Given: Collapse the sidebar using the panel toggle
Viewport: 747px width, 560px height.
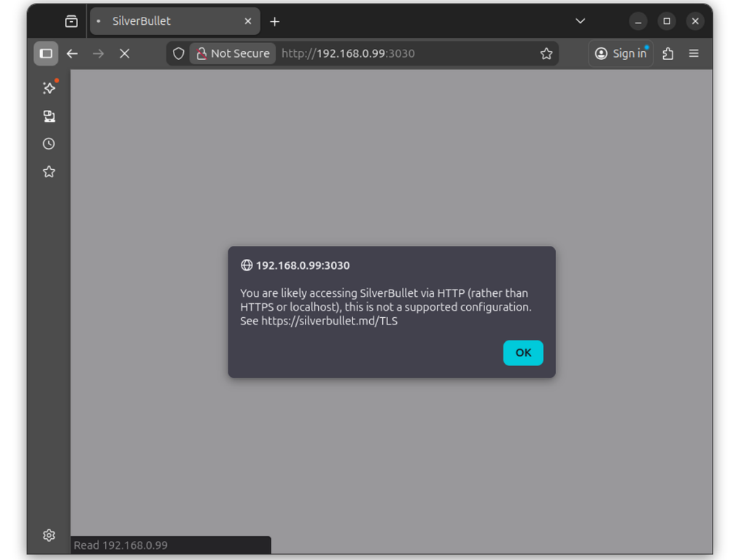Looking at the screenshot, I should (46, 53).
